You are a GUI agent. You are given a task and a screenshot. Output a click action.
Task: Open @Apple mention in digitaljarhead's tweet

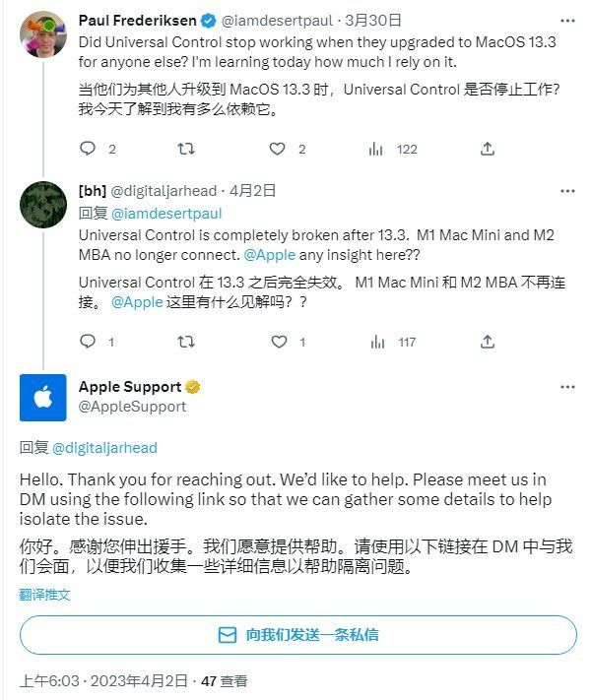[x=269, y=255]
